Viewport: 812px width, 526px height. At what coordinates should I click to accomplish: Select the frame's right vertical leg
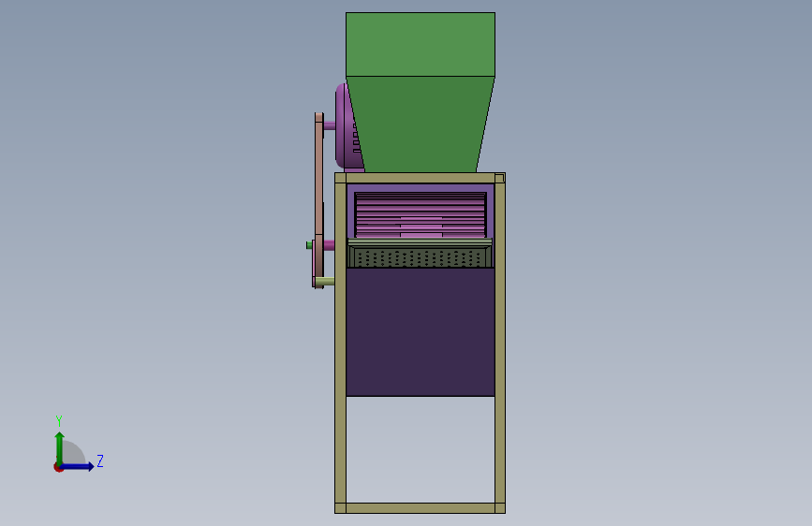point(500,343)
